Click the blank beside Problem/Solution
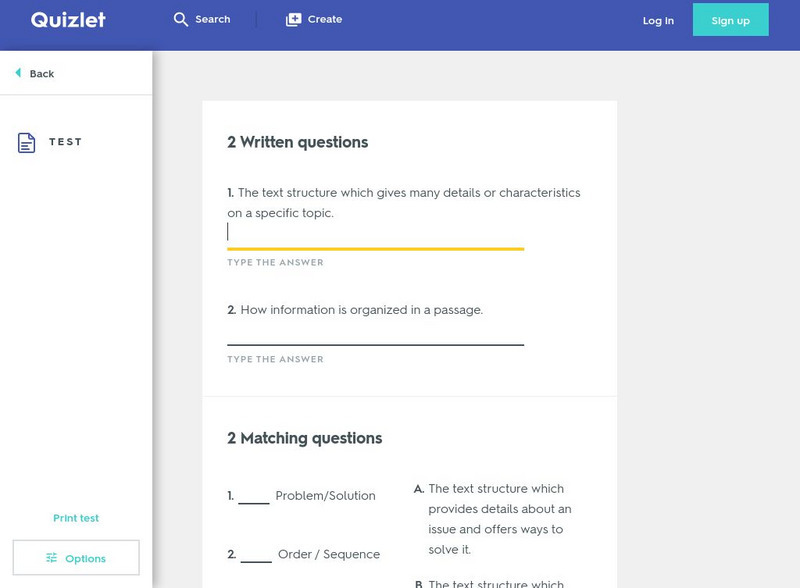 (x=254, y=495)
